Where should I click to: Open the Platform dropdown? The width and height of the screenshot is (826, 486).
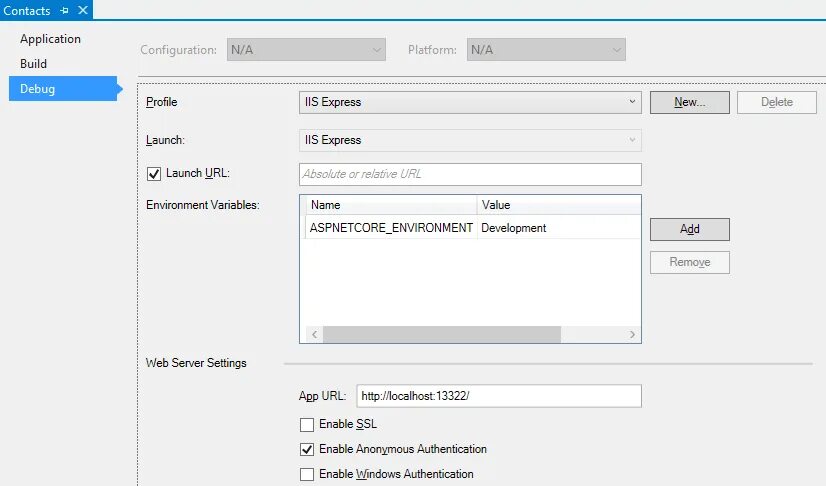tap(546, 49)
